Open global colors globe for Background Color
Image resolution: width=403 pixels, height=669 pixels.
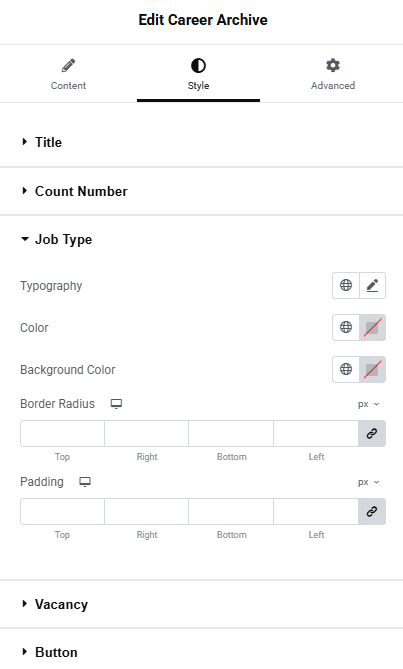[x=346, y=369]
